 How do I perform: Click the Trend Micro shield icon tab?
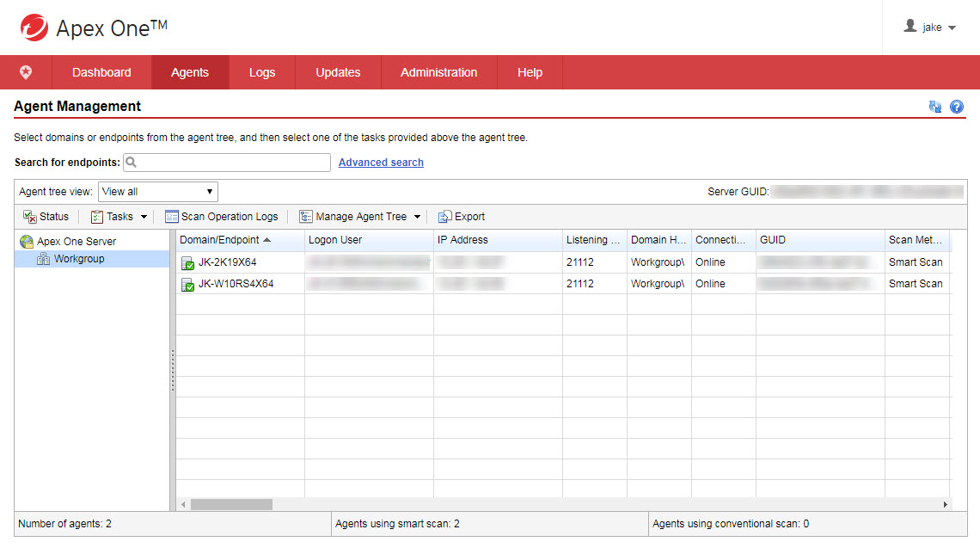[26, 73]
